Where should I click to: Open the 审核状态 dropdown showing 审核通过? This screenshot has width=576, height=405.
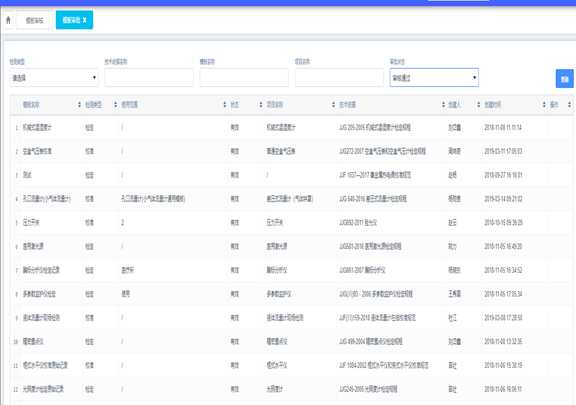click(434, 78)
